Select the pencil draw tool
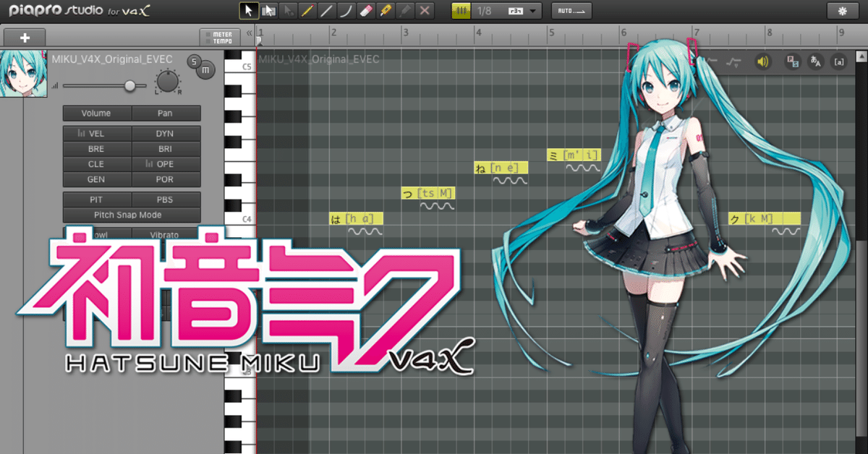Viewport: 868px width, 454px height. [x=307, y=11]
